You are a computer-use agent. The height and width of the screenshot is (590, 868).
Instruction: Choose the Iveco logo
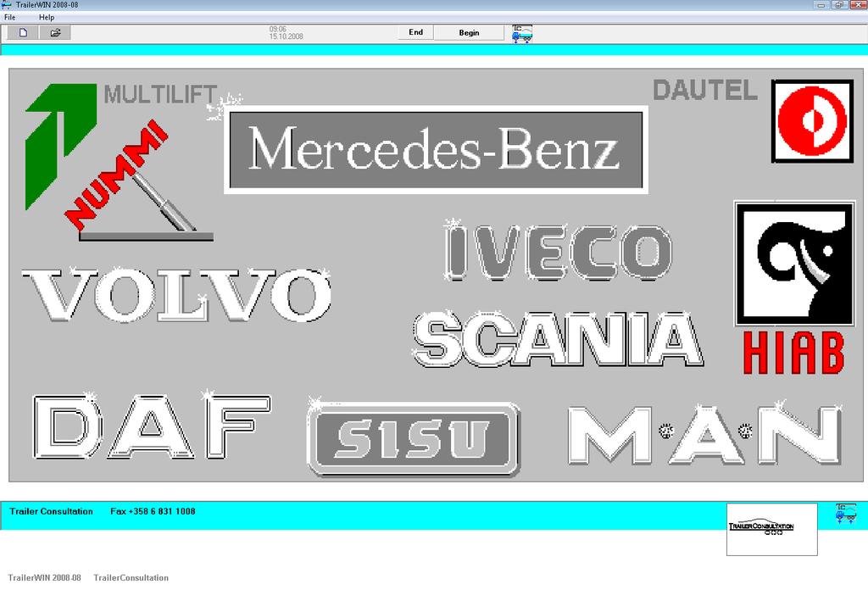coord(558,252)
